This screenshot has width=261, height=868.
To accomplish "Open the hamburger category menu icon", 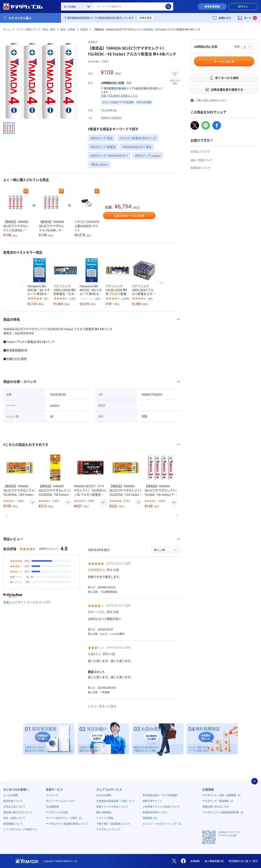I will tap(5, 18).
